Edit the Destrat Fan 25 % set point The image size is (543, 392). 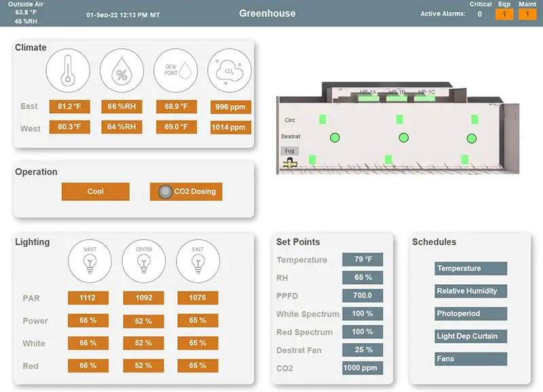[362, 351]
